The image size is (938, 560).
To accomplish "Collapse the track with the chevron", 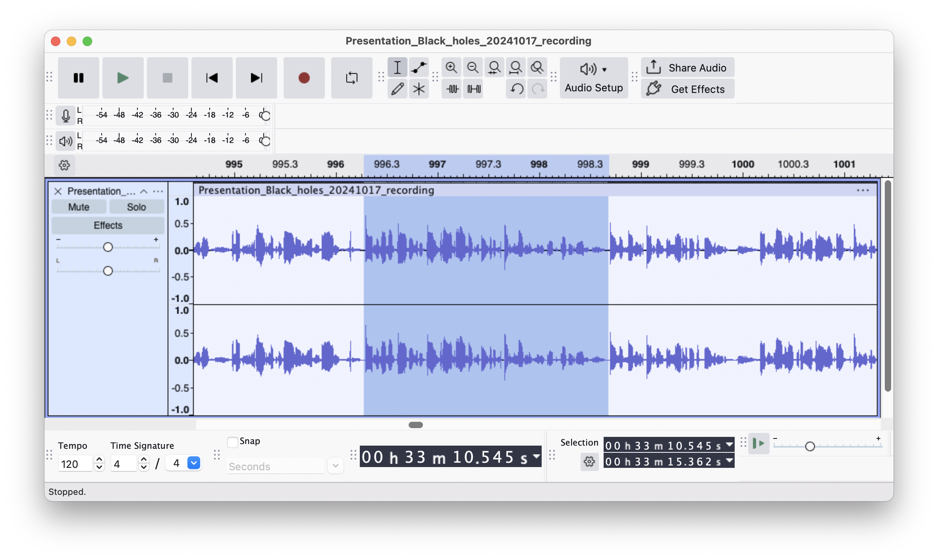I will coord(144,191).
